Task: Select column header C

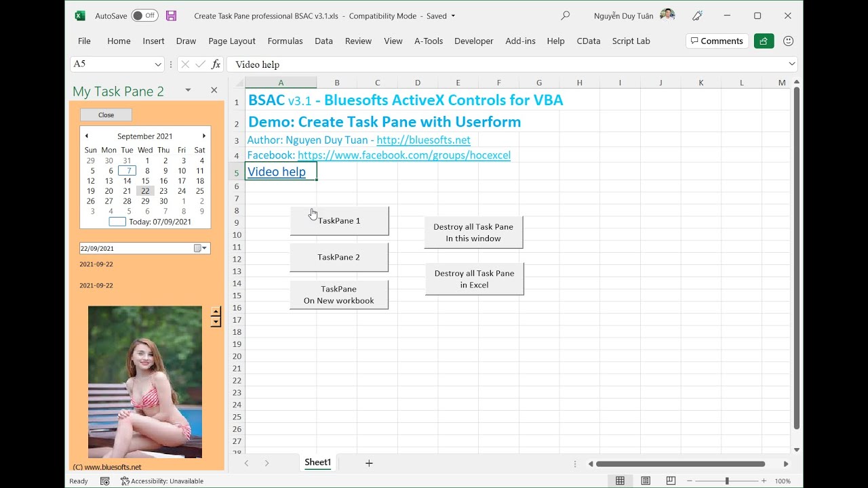Action: point(377,83)
